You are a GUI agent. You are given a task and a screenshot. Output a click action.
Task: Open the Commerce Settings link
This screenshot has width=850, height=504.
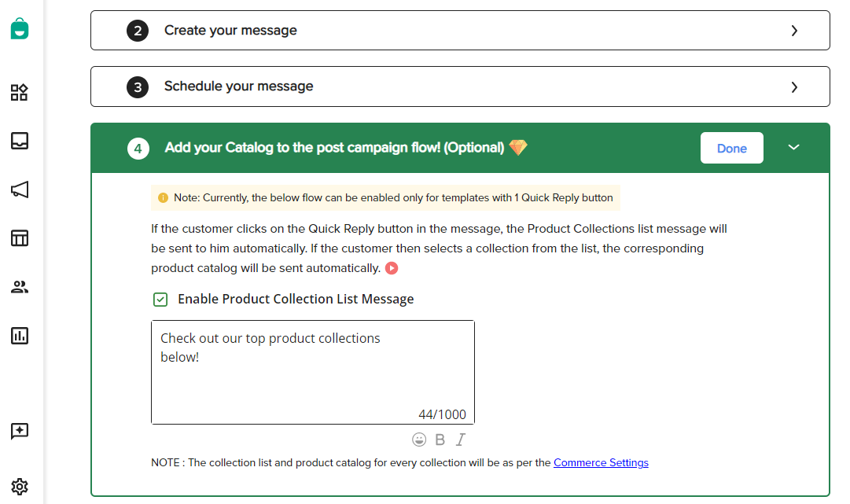coord(601,463)
